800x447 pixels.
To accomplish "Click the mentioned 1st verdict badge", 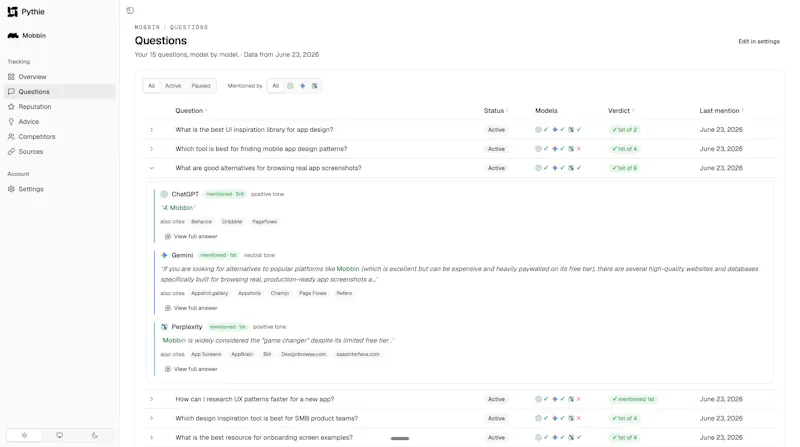I will (x=633, y=399).
